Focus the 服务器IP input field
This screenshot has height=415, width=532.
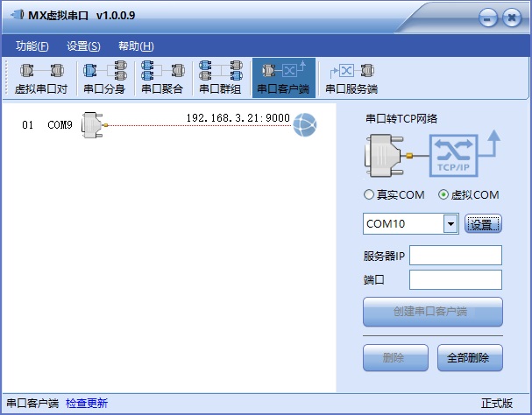pos(456,256)
